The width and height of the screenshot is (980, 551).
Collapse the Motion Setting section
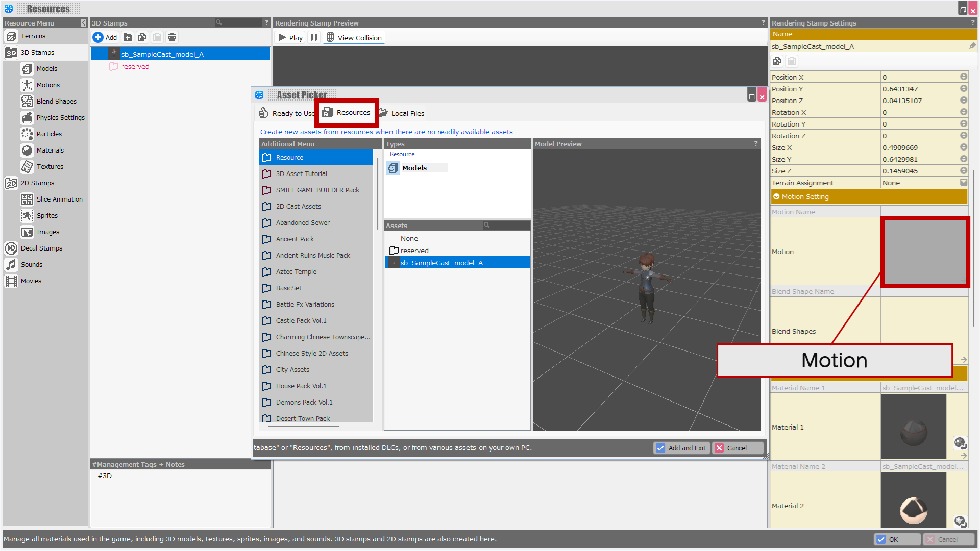pos(776,196)
